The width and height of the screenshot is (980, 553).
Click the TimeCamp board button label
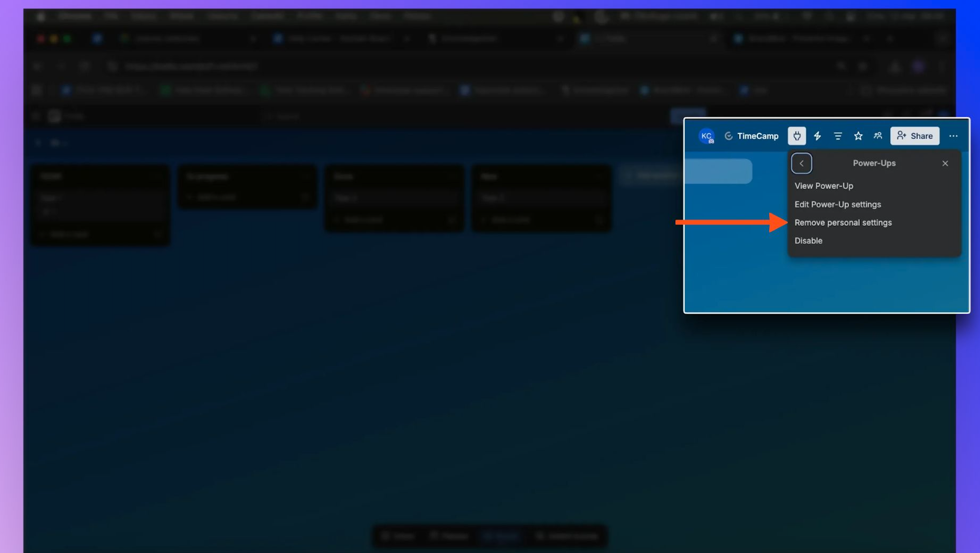click(758, 136)
